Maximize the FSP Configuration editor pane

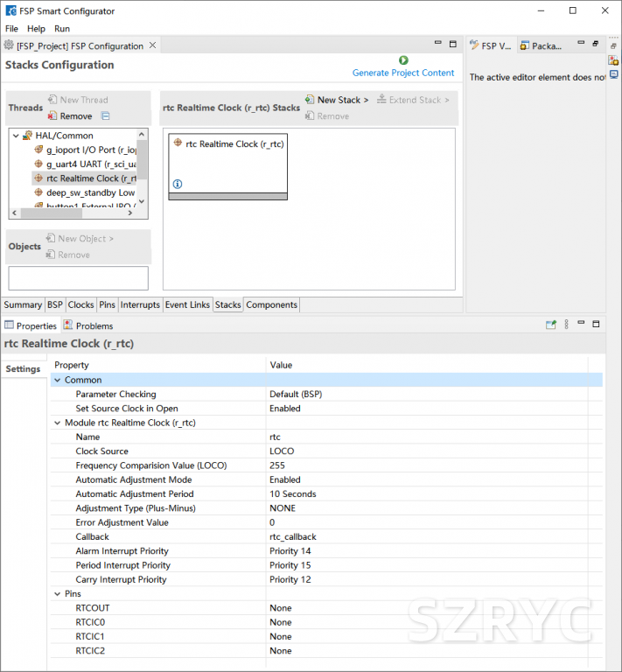[x=452, y=45]
